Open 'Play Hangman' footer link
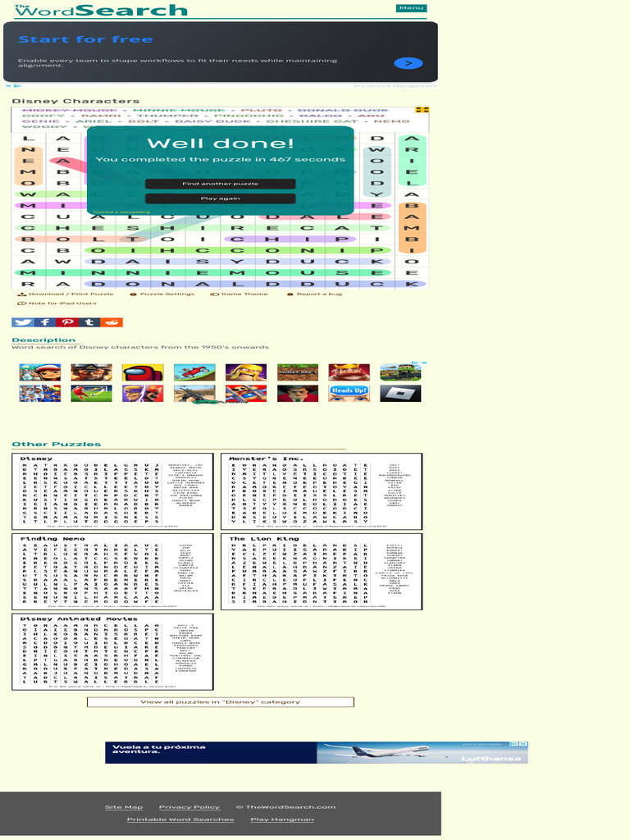The height and width of the screenshot is (840, 630). [282, 819]
